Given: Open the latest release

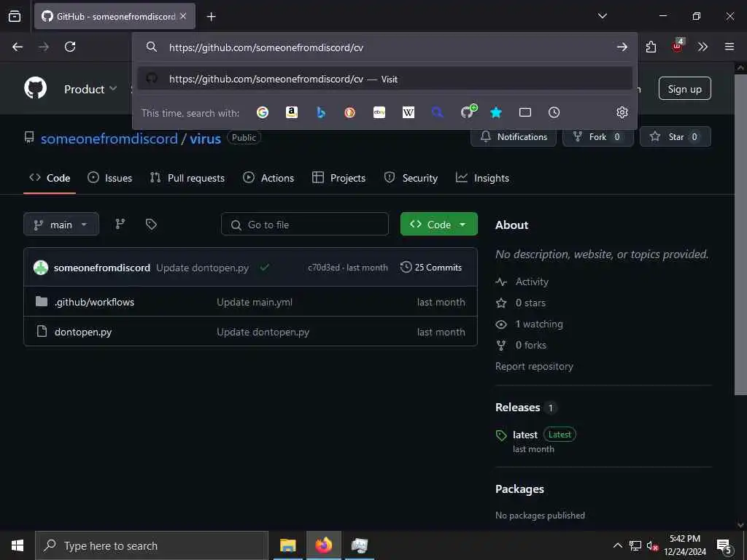Looking at the screenshot, I should click(x=525, y=435).
